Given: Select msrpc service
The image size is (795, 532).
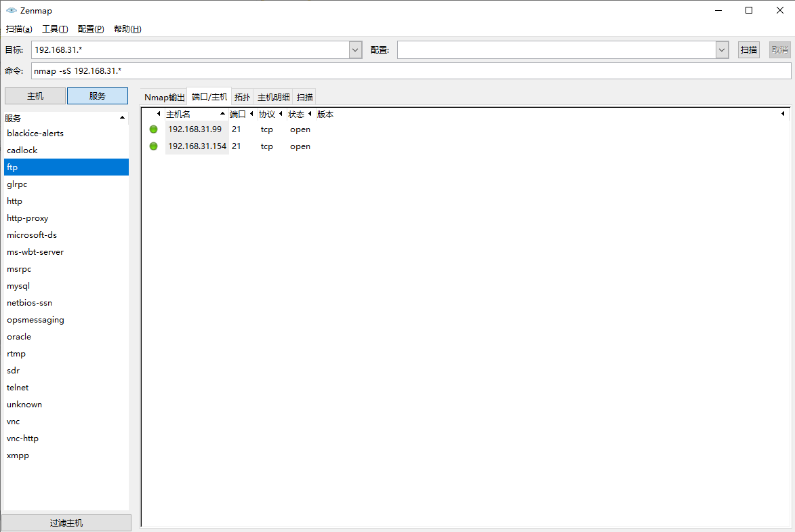Looking at the screenshot, I should point(66,269).
